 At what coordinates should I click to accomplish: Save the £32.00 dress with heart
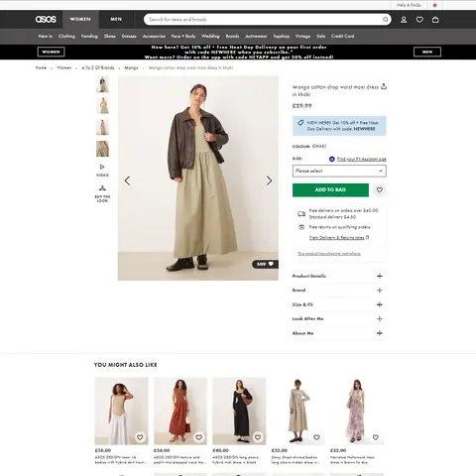[316, 437]
